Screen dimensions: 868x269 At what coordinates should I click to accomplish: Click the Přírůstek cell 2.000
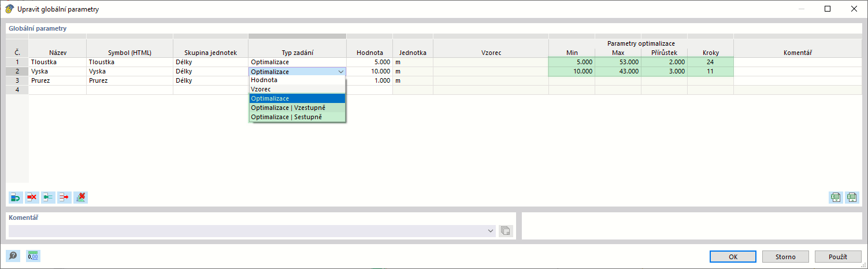(664, 62)
